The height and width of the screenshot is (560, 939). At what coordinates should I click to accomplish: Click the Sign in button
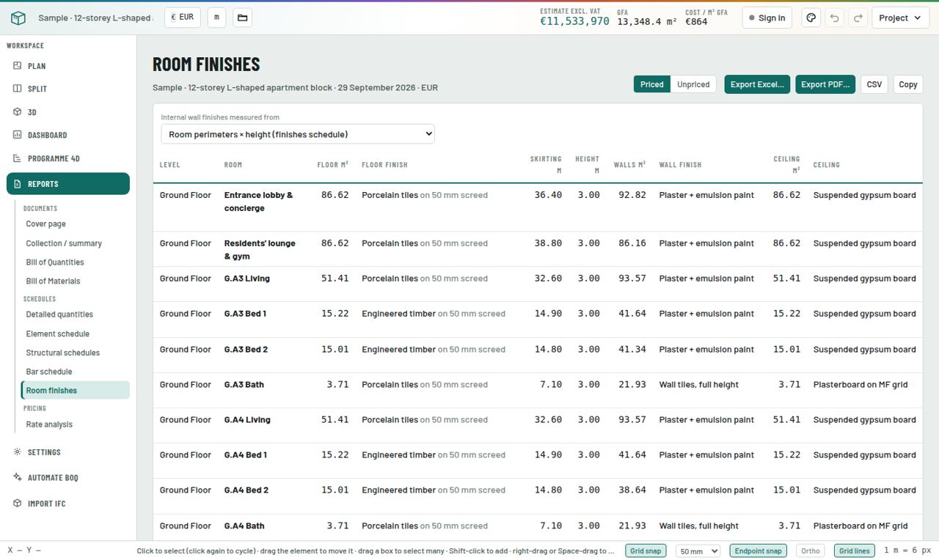pos(767,18)
